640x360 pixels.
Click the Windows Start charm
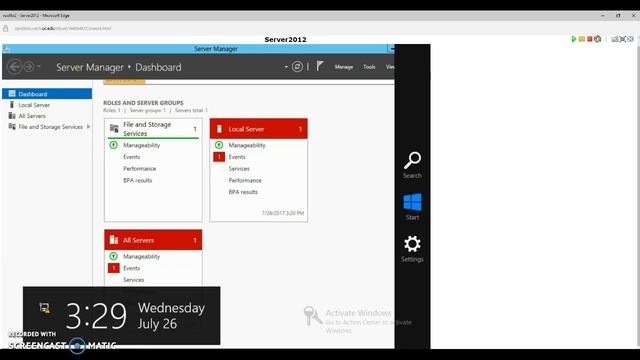click(x=412, y=207)
